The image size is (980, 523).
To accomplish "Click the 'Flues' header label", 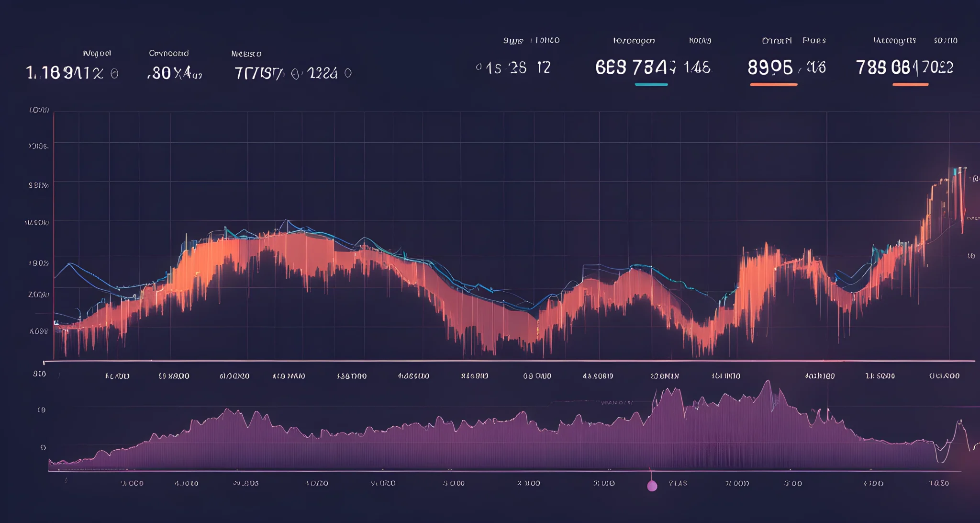I will click(814, 41).
